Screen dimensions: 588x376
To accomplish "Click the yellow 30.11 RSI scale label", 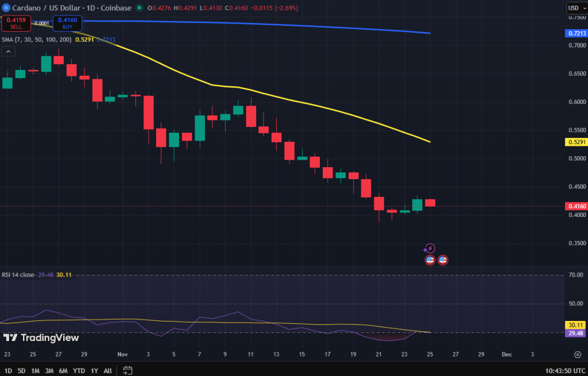I will (575, 325).
